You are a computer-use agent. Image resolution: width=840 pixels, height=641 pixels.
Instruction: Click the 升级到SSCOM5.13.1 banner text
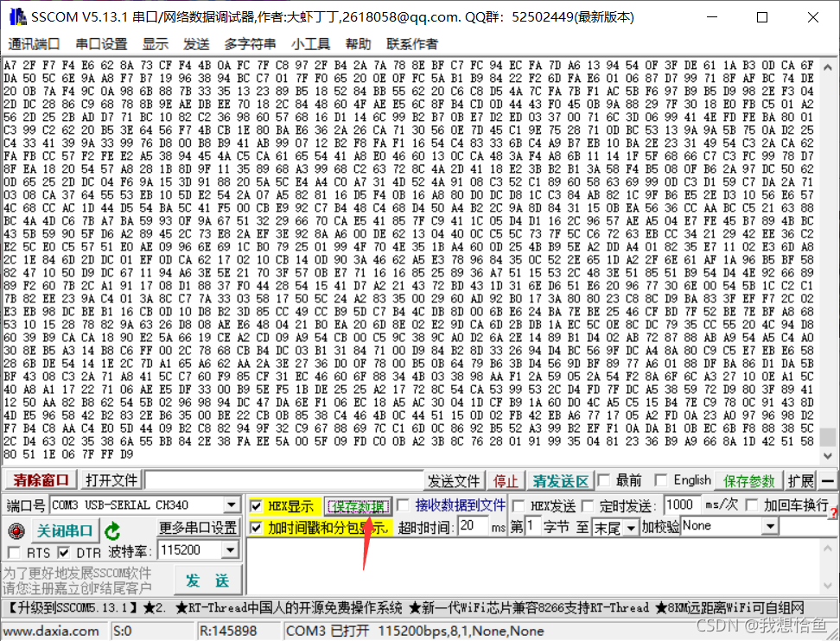(x=73, y=608)
